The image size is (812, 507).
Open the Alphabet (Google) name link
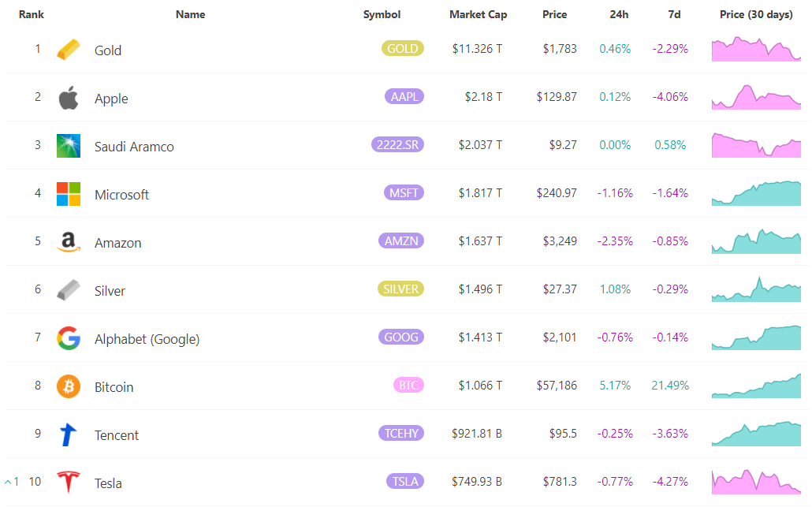pyautogui.click(x=147, y=339)
